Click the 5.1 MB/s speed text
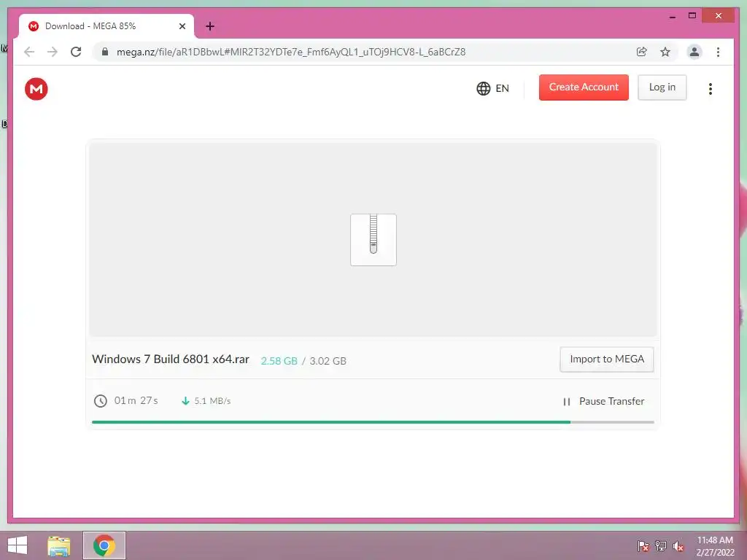This screenshot has height=560, width=747. [x=212, y=401]
